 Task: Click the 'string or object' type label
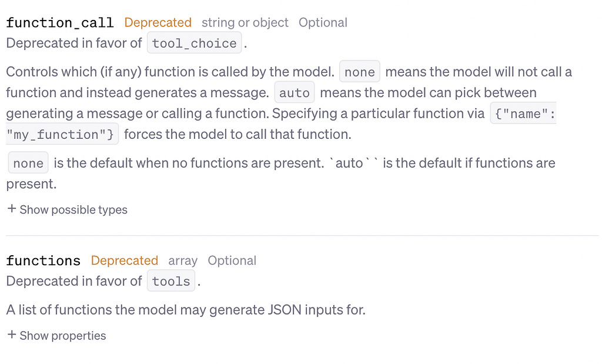tap(245, 23)
